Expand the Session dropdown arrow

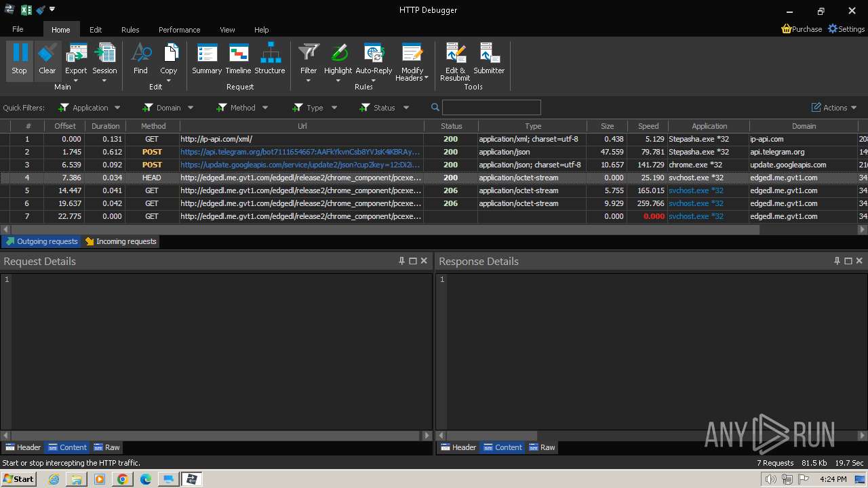click(x=104, y=81)
